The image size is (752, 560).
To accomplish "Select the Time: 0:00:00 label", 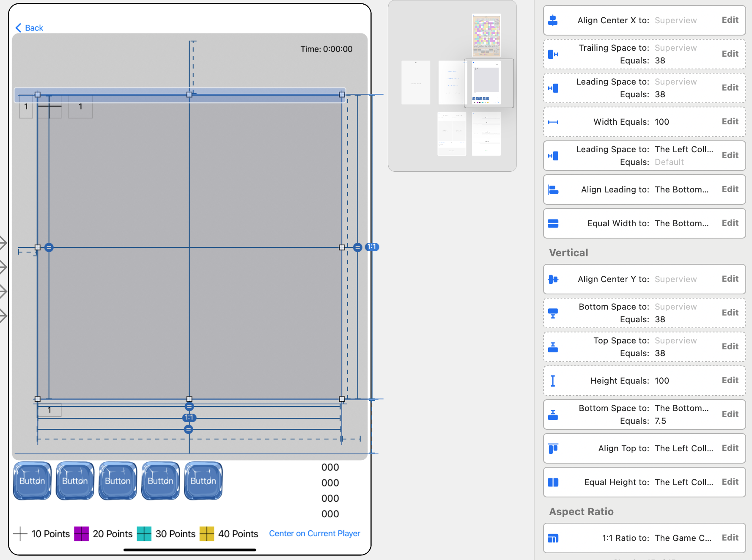I will pyautogui.click(x=326, y=49).
